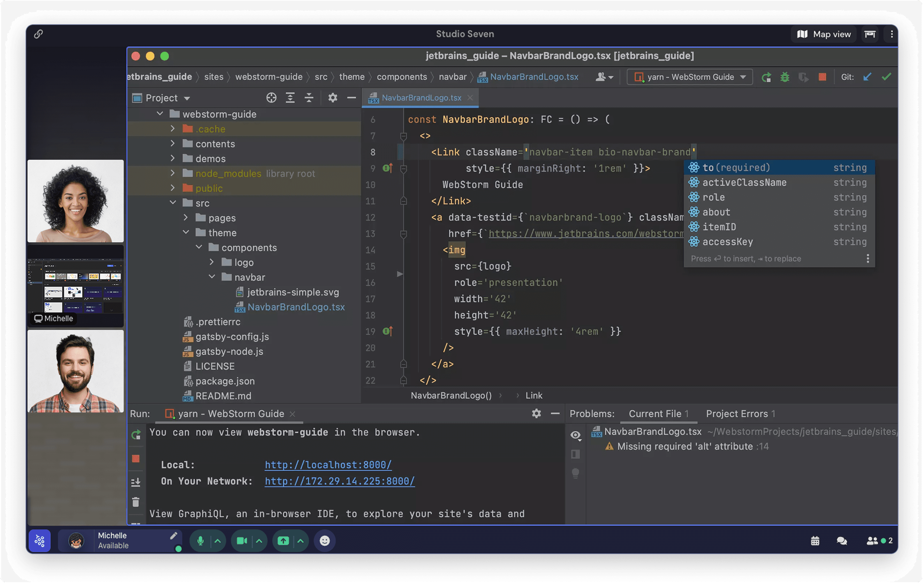
Task: Open the Code With Me user icon dropdown
Action: coord(604,77)
